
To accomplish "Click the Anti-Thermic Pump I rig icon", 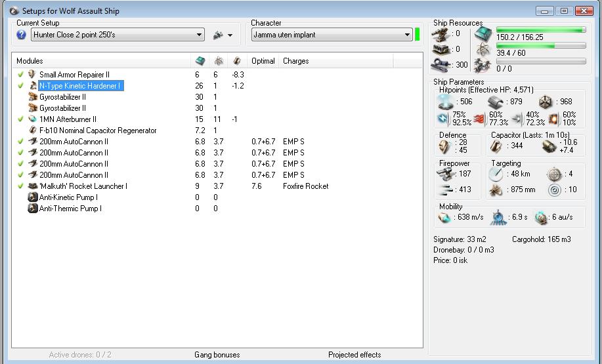I will pyautogui.click(x=33, y=209).
